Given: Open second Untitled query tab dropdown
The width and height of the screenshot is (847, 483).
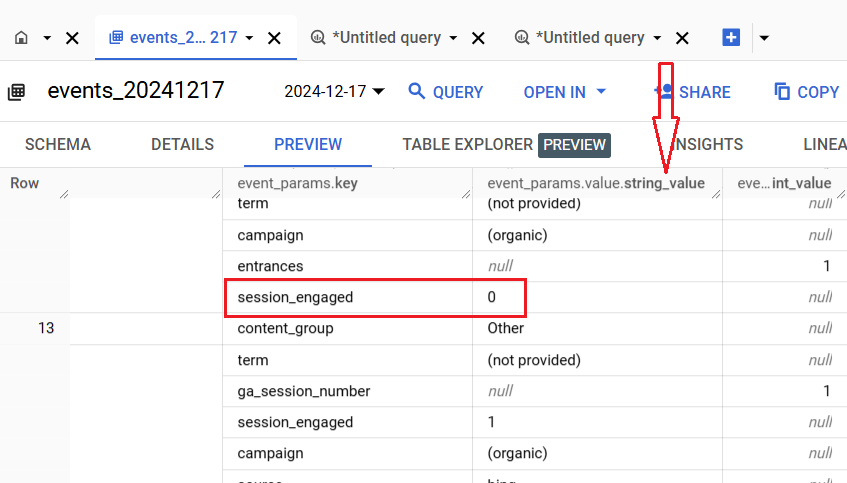Looking at the screenshot, I should pos(657,38).
